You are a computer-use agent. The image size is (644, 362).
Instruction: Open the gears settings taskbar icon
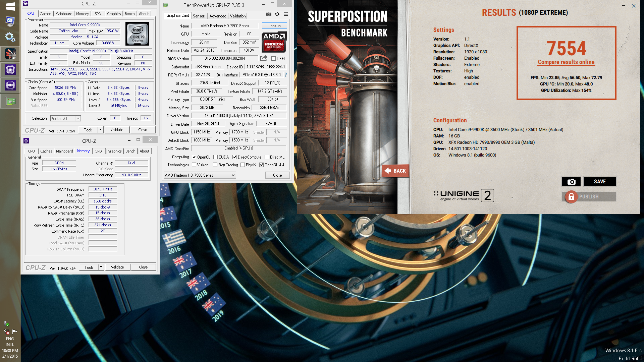coord(10,37)
